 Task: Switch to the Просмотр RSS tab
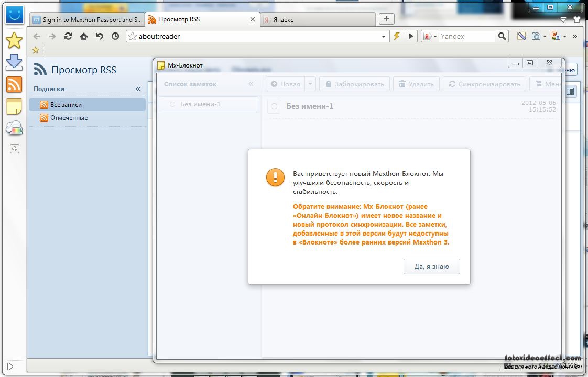click(x=202, y=19)
